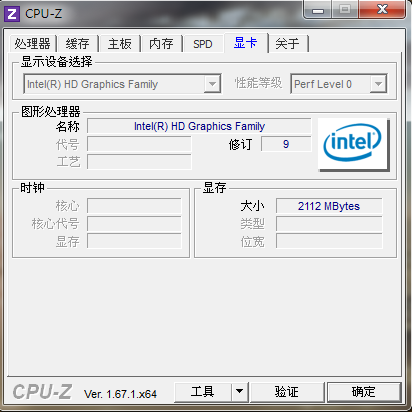This screenshot has height=412, width=412.
Task: Expand the display device selection dropdown
Action: (212, 84)
